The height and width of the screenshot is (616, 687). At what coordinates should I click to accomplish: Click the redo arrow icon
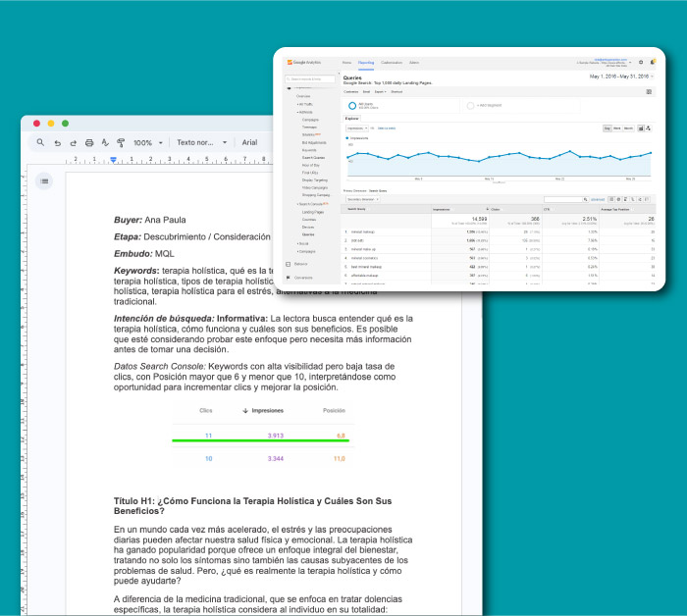[73, 142]
